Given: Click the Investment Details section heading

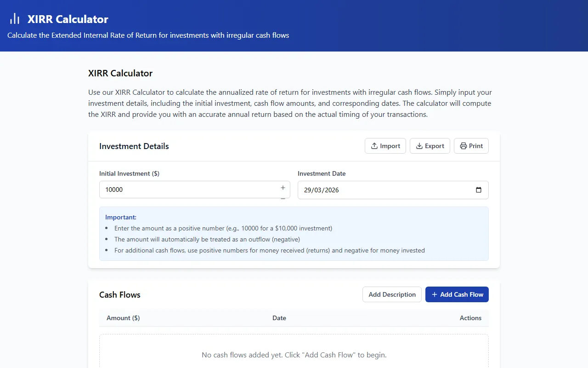Looking at the screenshot, I should [x=134, y=146].
